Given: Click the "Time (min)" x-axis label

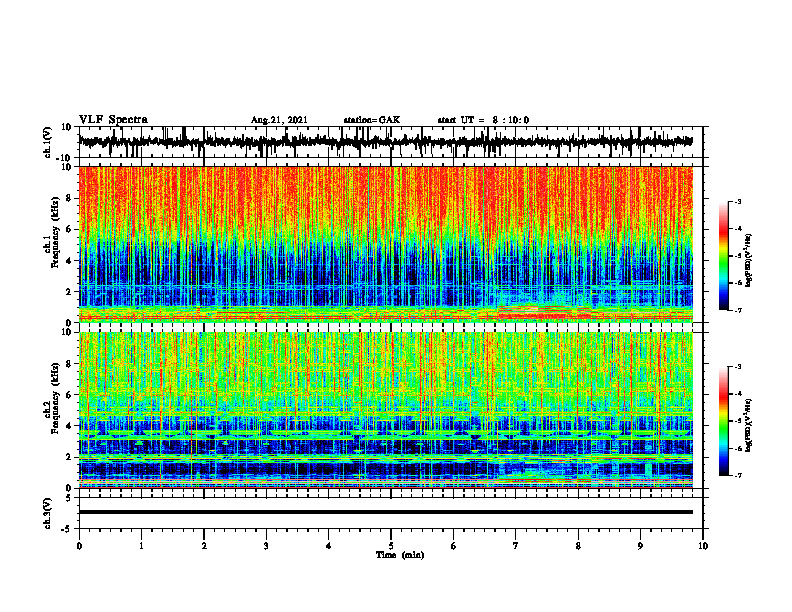Looking at the screenshot, I should (400, 555).
